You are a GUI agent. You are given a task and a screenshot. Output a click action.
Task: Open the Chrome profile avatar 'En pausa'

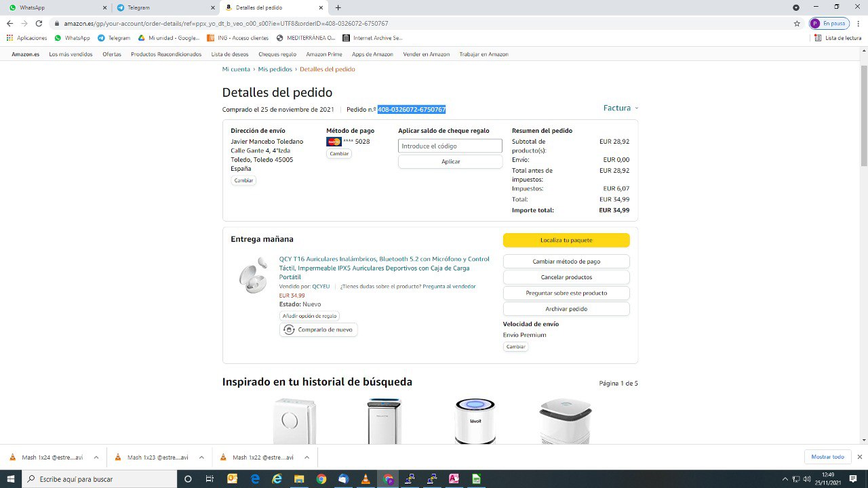tap(829, 23)
